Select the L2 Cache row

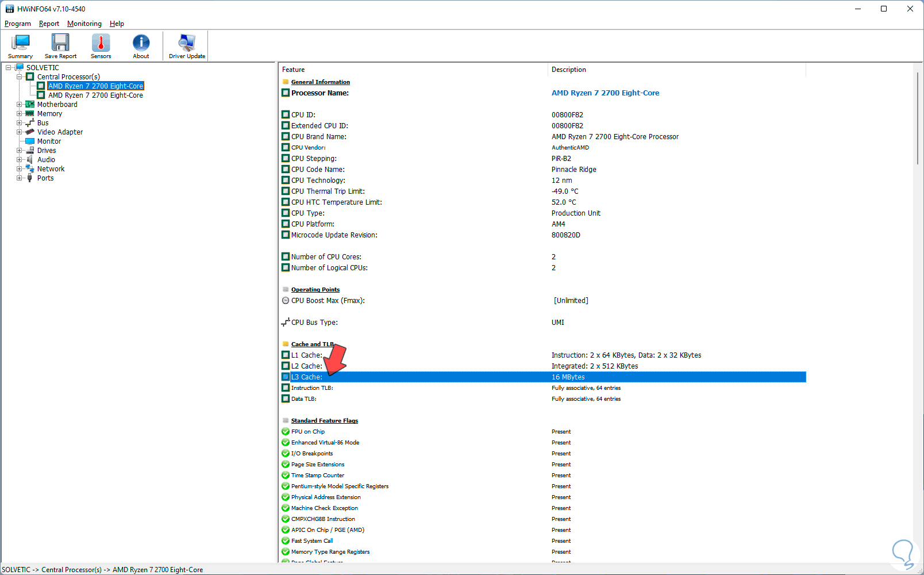[x=543, y=366]
